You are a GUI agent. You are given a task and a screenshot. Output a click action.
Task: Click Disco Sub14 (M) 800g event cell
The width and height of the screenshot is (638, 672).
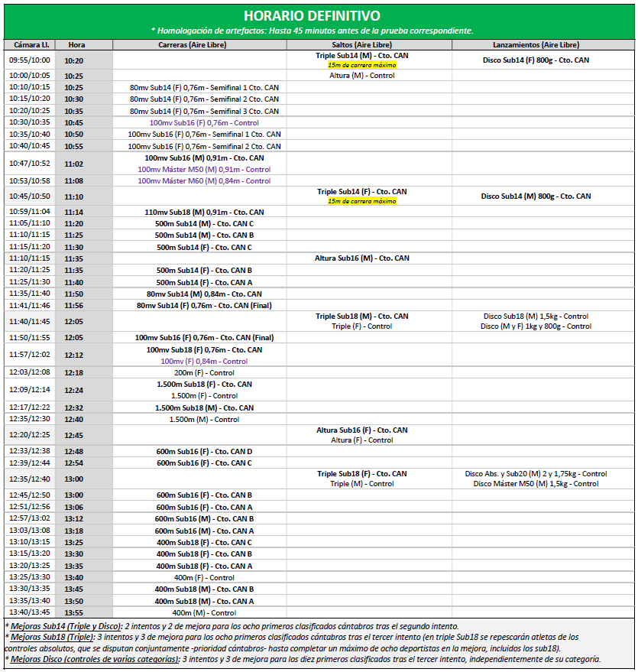tap(535, 196)
